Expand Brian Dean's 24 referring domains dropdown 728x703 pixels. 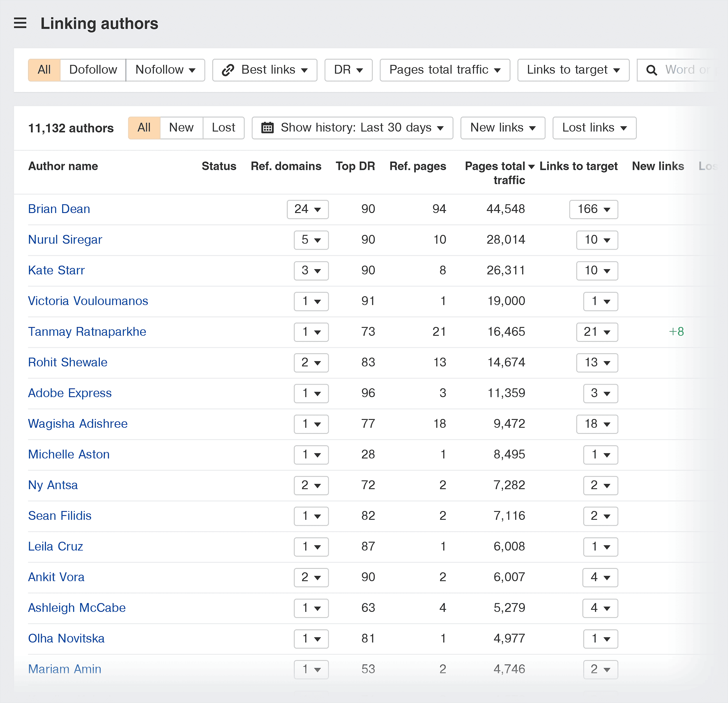(308, 209)
